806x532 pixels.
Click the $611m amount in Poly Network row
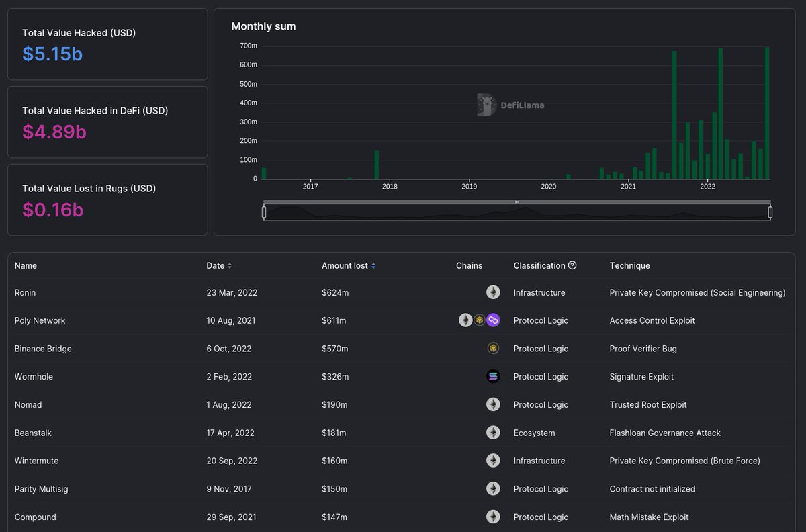[x=334, y=321]
